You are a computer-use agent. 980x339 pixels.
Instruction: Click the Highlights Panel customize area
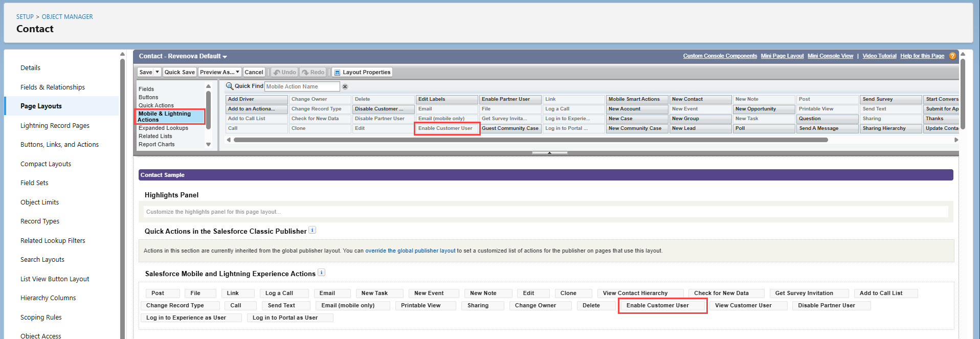[546, 212]
